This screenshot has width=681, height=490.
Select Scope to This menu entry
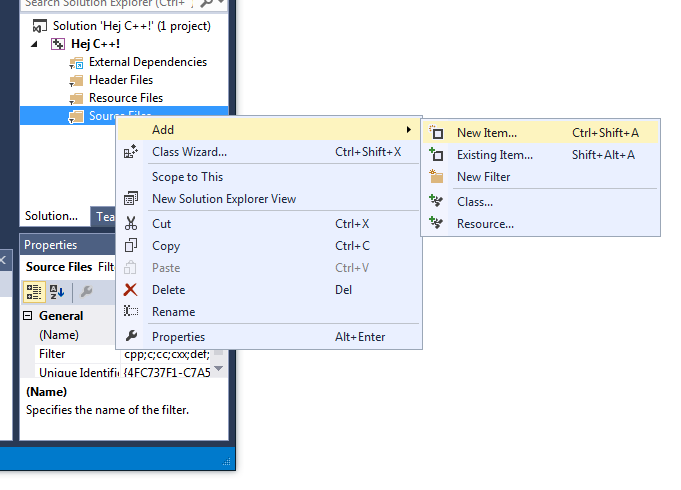pyautogui.click(x=269, y=177)
